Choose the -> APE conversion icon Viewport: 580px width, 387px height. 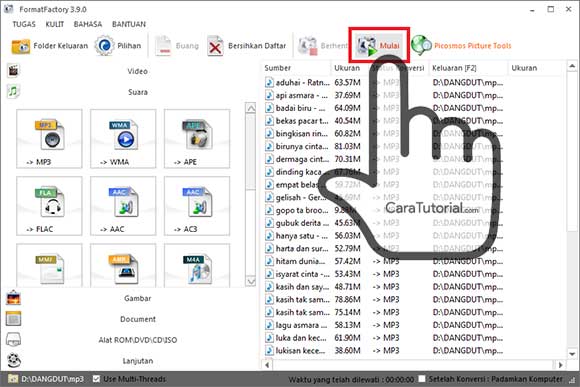[197, 139]
